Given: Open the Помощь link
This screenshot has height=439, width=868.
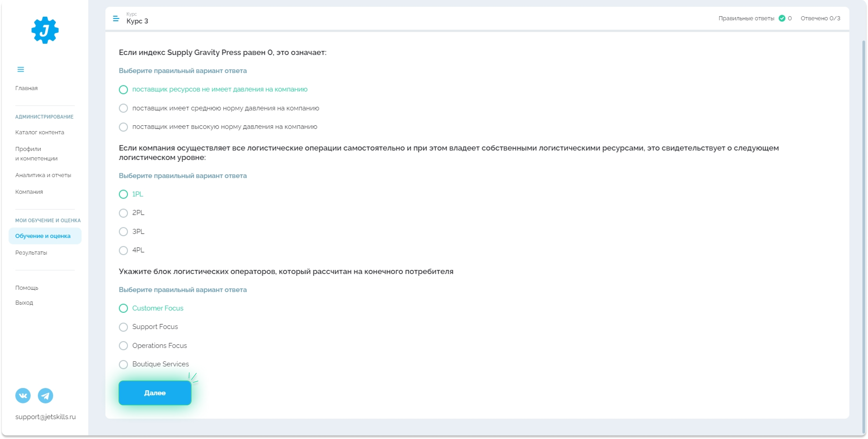Looking at the screenshot, I should (x=27, y=288).
